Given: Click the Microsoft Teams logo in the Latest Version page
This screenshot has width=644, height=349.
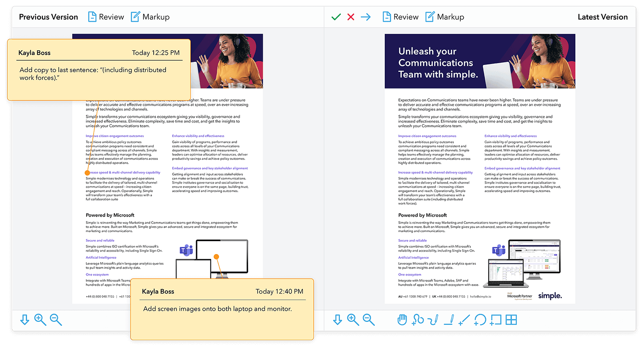Looking at the screenshot, I should (498, 250).
